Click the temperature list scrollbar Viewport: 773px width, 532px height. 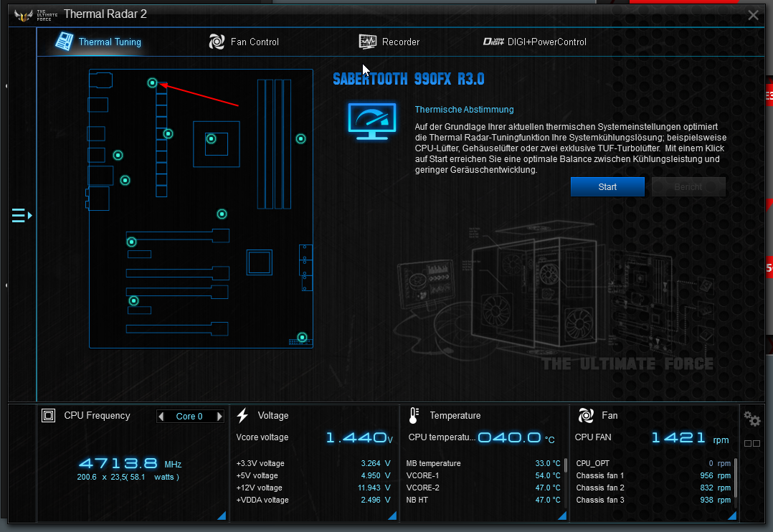(x=566, y=466)
